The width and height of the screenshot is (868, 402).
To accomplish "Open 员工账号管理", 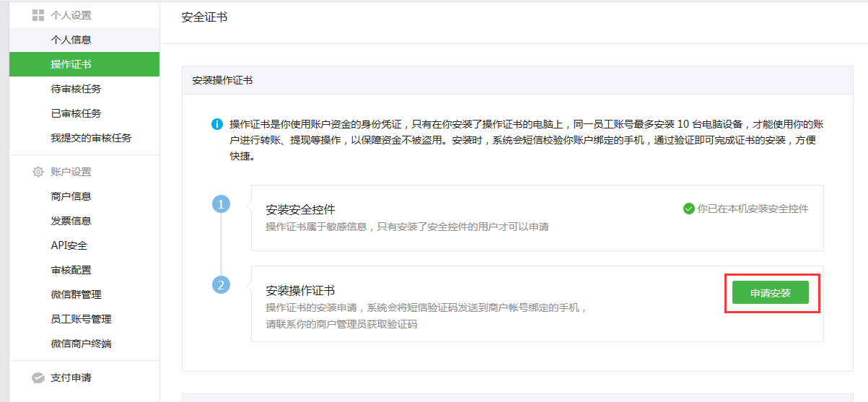I will 81,319.
